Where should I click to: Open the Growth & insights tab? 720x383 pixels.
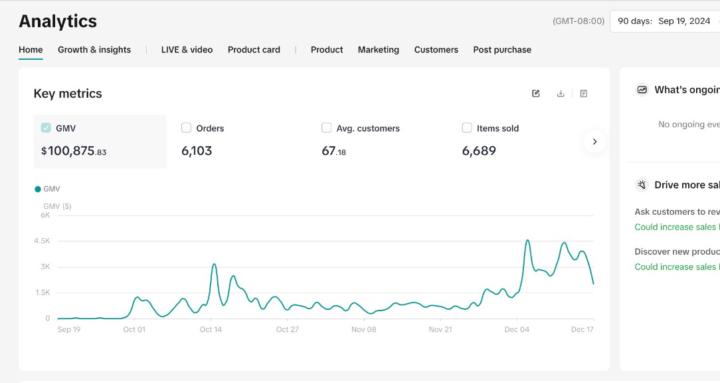(94, 50)
